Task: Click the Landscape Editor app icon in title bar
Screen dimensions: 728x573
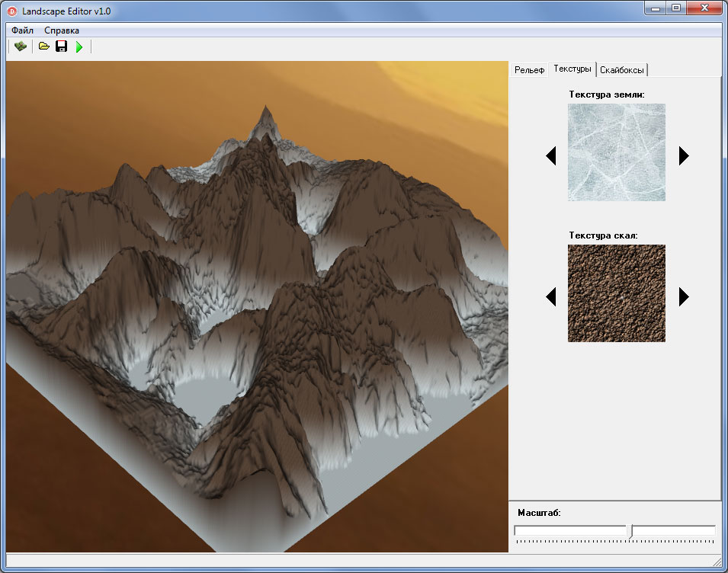Action: tap(12, 11)
